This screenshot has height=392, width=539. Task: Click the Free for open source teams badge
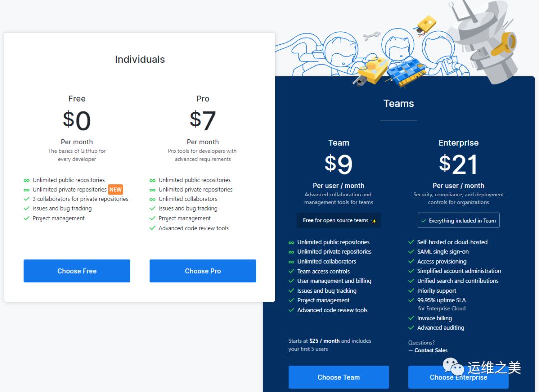(x=338, y=220)
